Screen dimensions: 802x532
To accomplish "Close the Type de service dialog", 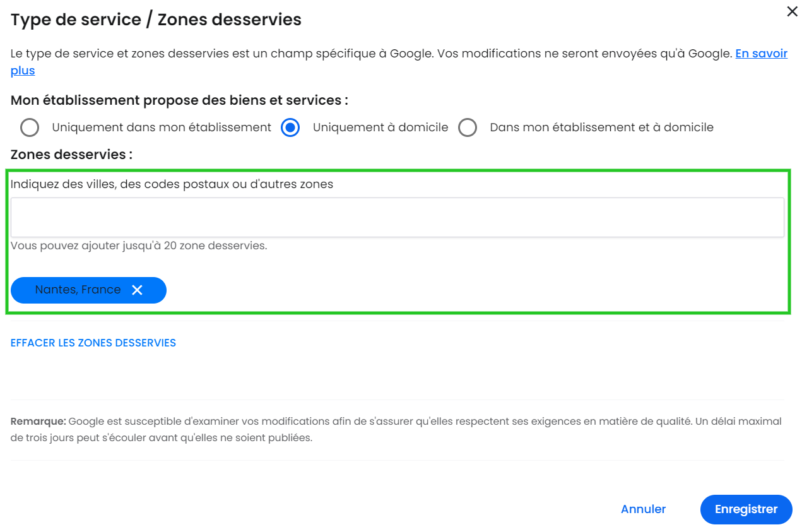I will 792,11.
